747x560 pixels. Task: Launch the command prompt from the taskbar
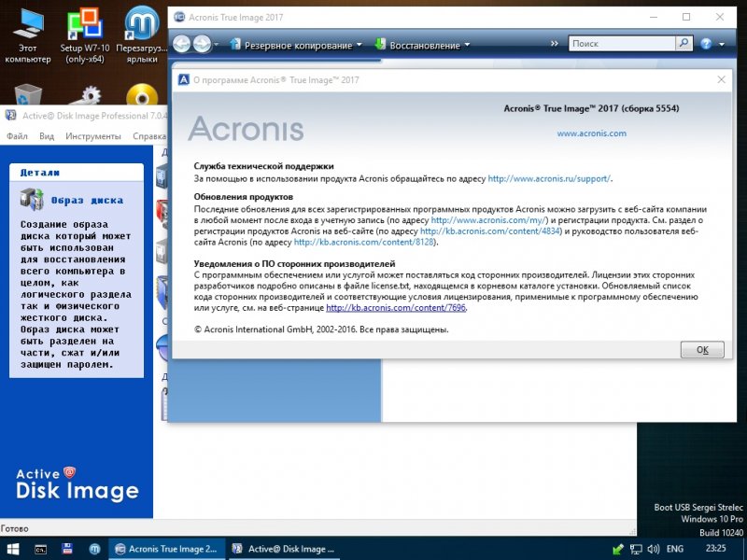40,549
